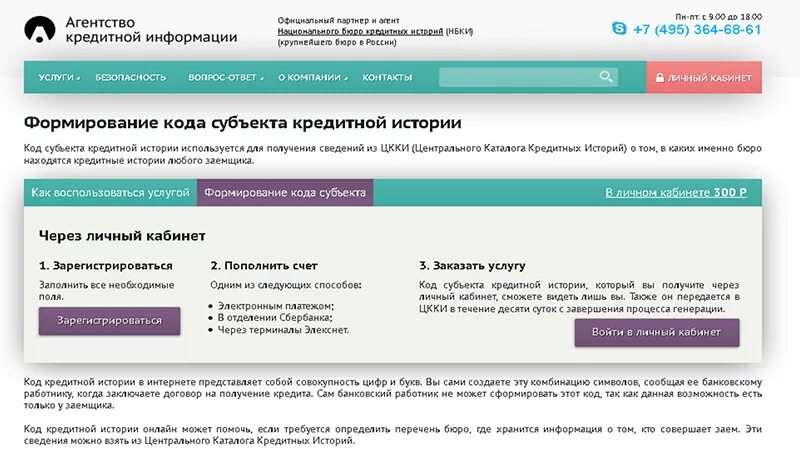Click the Skype icon beside phone number

619,29
